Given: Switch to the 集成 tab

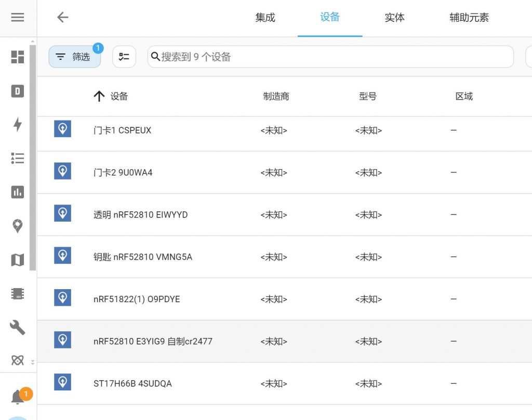Looking at the screenshot, I should 265,18.
